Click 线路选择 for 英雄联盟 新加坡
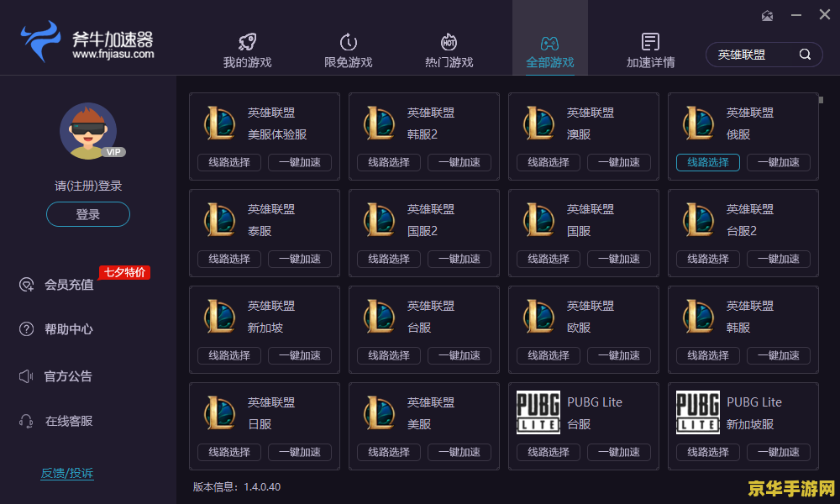840x504 pixels. [229, 355]
